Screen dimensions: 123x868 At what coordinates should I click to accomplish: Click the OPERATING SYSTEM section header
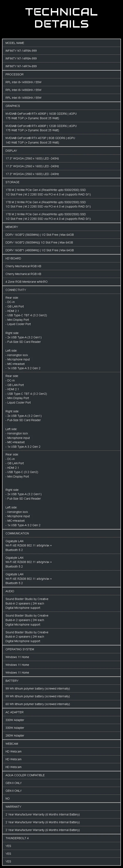pyautogui.click(x=20, y=649)
